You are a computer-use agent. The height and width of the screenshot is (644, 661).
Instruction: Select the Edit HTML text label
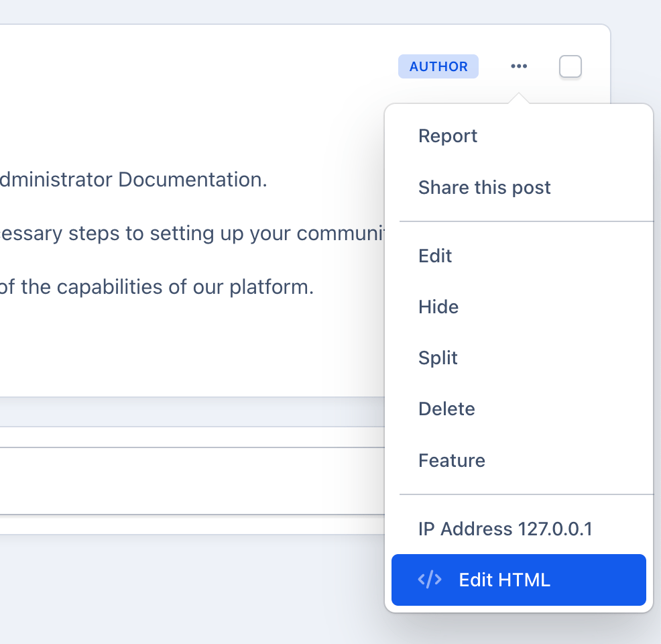[504, 580]
